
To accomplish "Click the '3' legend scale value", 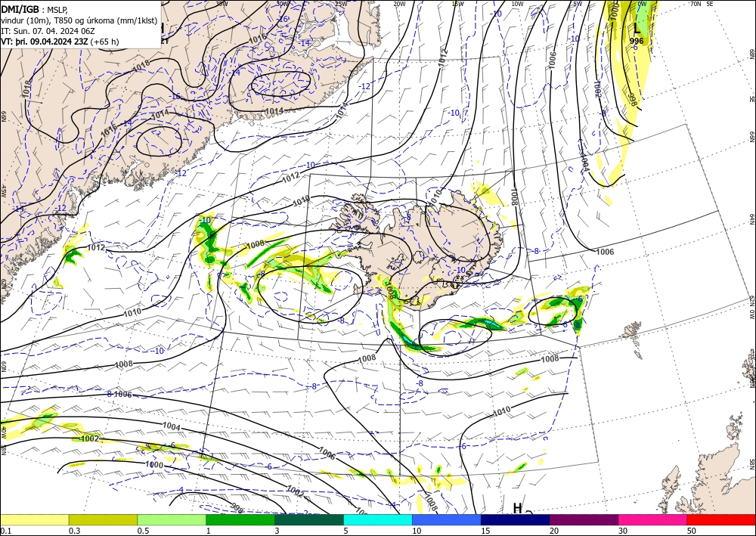I will pyautogui.click(x=277, y=531).
